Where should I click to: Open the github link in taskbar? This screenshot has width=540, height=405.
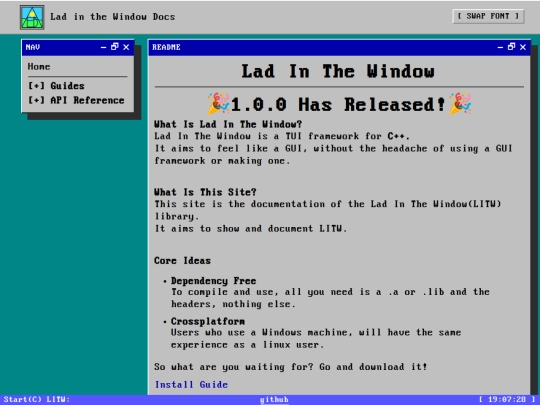[274, 399]
